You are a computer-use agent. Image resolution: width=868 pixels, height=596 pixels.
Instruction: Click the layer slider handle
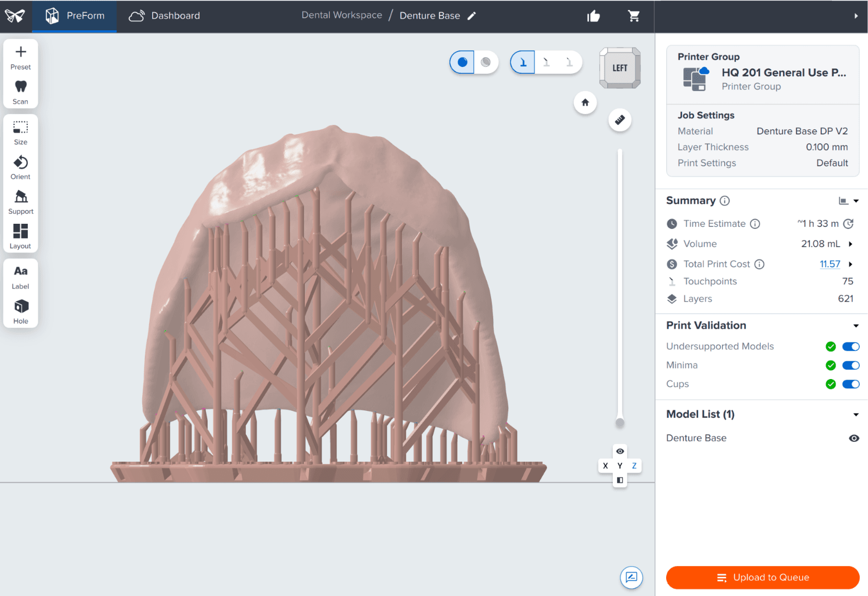point(620,422)
